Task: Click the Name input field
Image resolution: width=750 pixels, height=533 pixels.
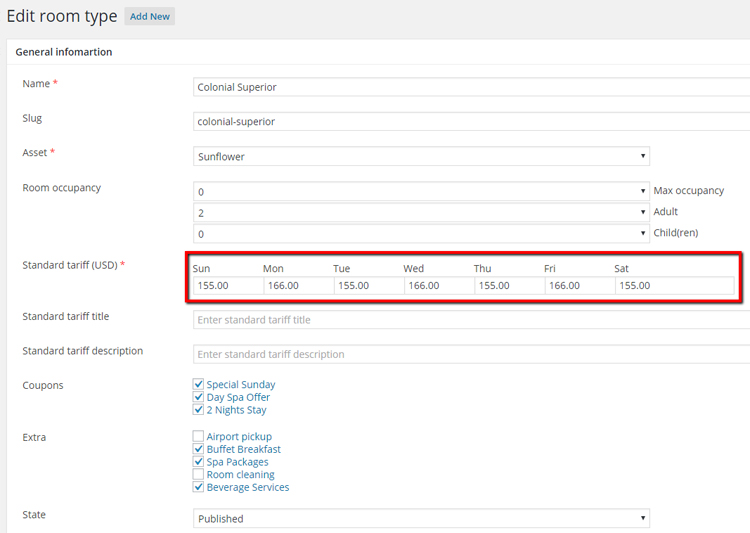Action: pos(470,87)
